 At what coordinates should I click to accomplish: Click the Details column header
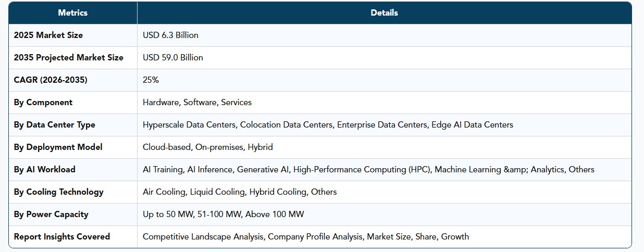click(x=384, y=12)
